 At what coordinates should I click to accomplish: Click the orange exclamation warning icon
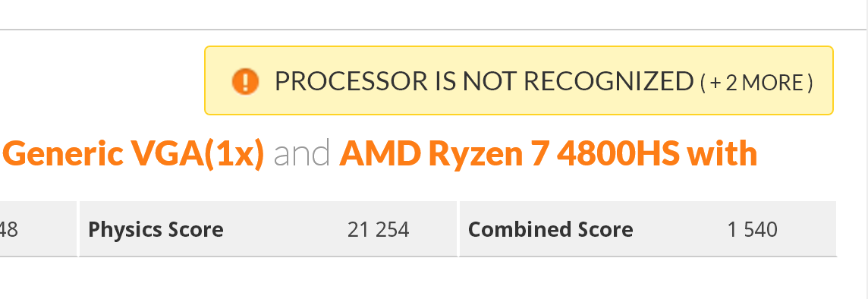coord(245,81)
